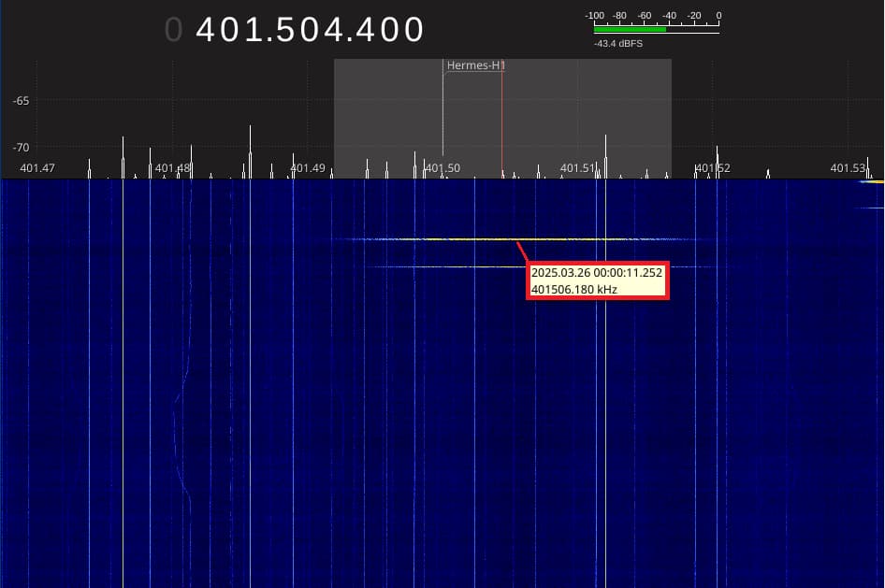
Task: Click the 401.51 frequency scale label
Action: coord(577,168)
